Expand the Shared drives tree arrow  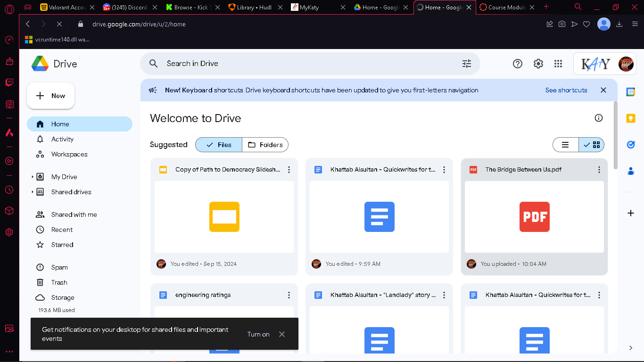pyautogui.click(x=33, y=192)
